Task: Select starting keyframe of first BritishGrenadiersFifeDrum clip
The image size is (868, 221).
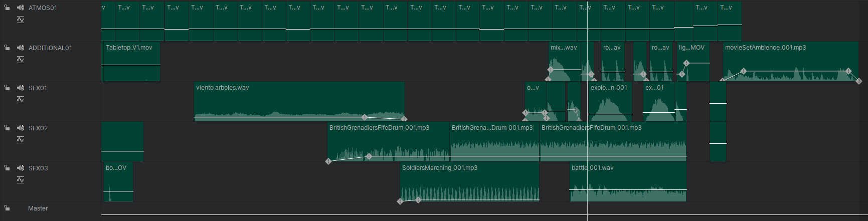Action: point(328,161)
